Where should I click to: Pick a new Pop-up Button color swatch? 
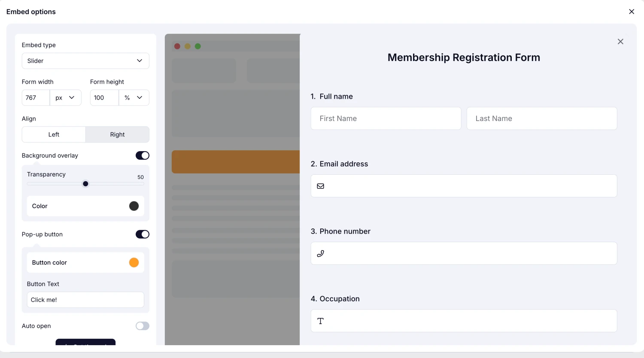(134, 262)
